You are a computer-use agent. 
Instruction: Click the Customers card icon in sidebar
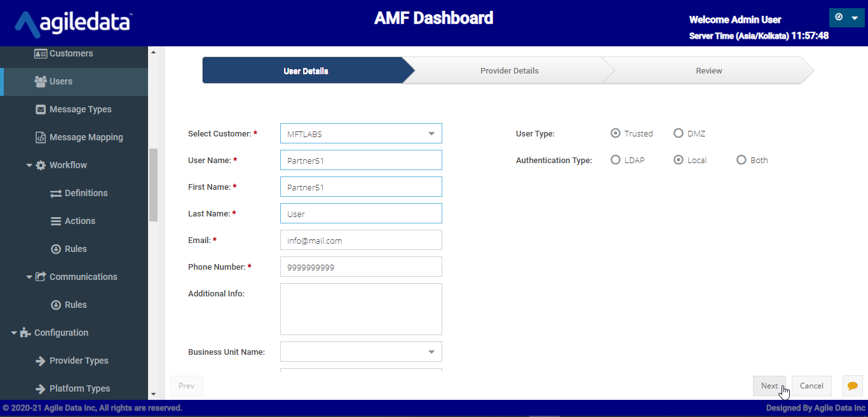(x=41, y=53)
